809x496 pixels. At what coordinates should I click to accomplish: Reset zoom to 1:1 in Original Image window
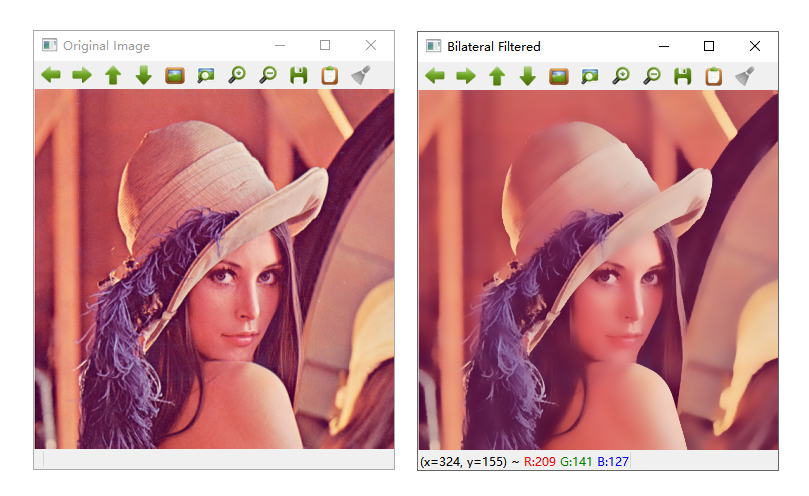coord(175,75)
